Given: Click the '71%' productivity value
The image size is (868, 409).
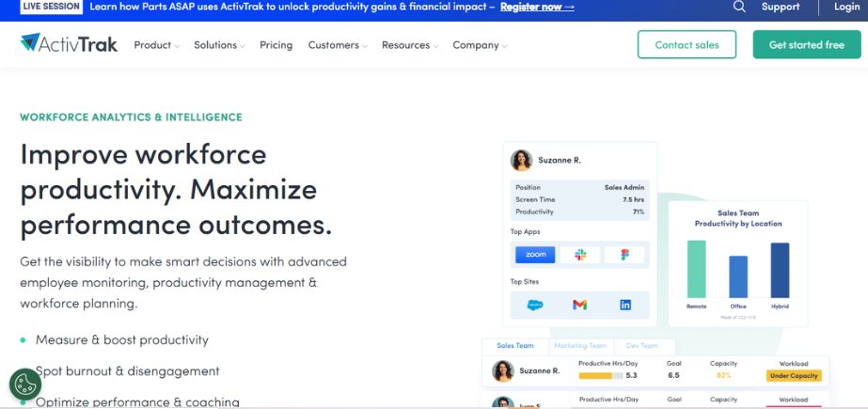Looking at the screenshot, I should [x=639, y=212].
